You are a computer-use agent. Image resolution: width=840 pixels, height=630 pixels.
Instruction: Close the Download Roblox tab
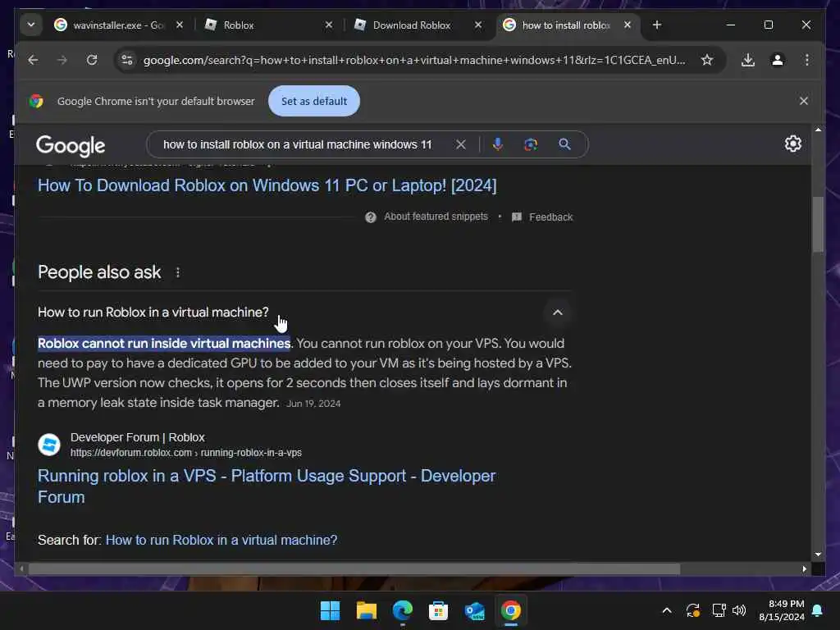(x=478, y=25)
